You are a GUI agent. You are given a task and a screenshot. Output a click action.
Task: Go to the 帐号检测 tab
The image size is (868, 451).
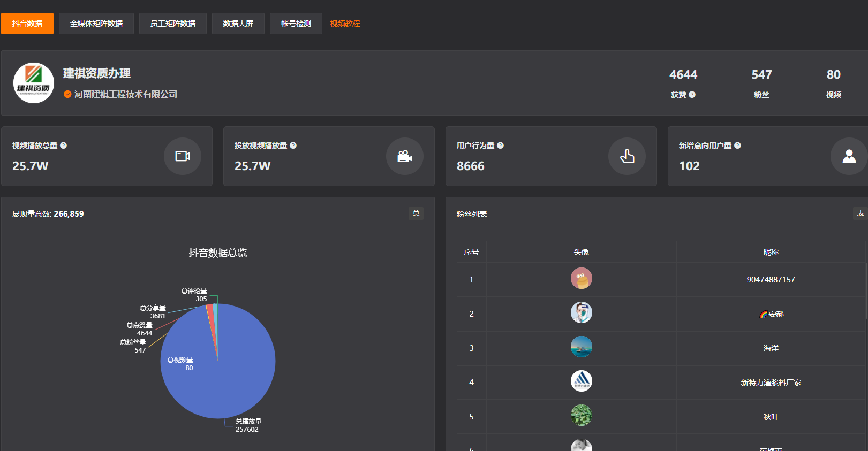coord(296,24)
